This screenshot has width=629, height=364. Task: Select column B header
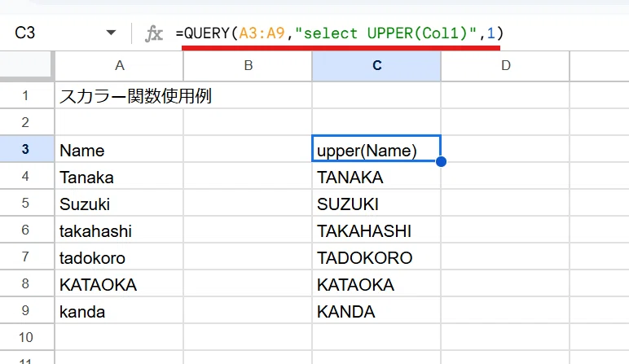point(248,66)
